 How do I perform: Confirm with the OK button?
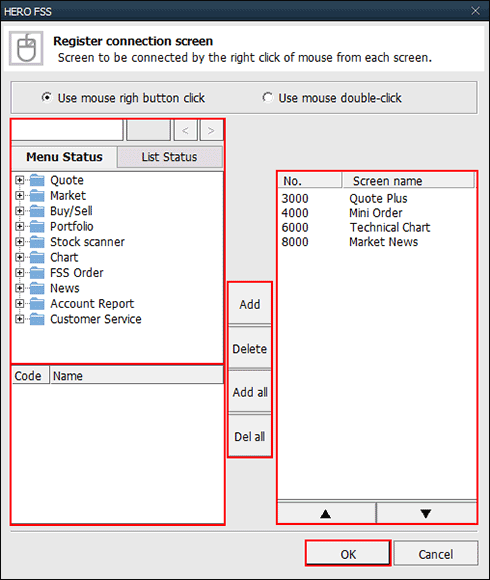(348, 554)
